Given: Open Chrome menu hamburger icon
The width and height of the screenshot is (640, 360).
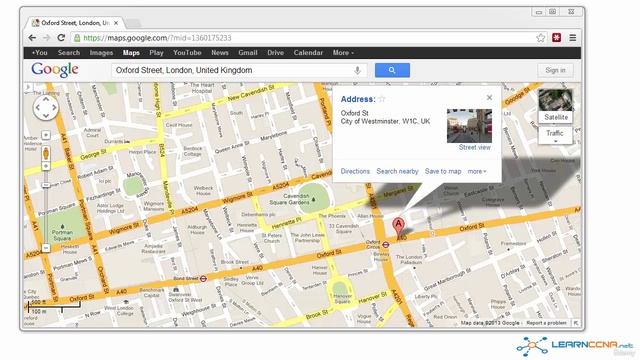Looking at the screenshot, I should pos(573,38).
